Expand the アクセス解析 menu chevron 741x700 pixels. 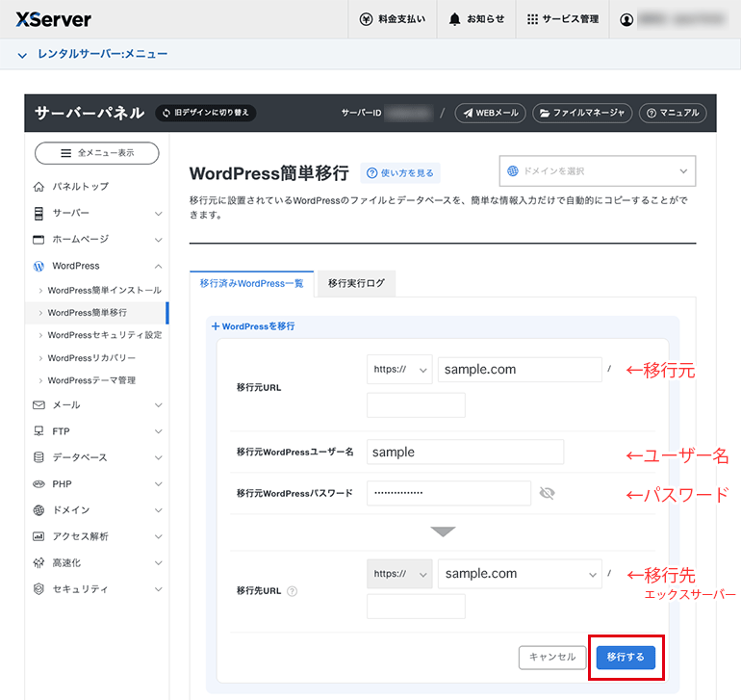[x=159, y=537]
